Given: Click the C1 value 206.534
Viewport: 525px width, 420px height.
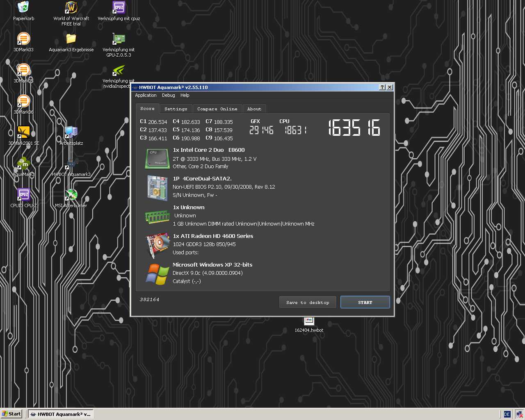Looking at the screenshot, I should (x=157, y=122).
